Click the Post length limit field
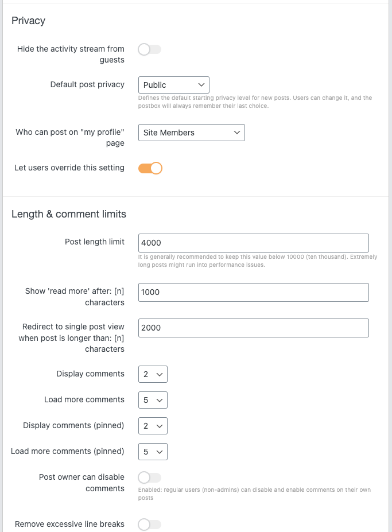The image size is (392, 532). (x=253, y=243)
